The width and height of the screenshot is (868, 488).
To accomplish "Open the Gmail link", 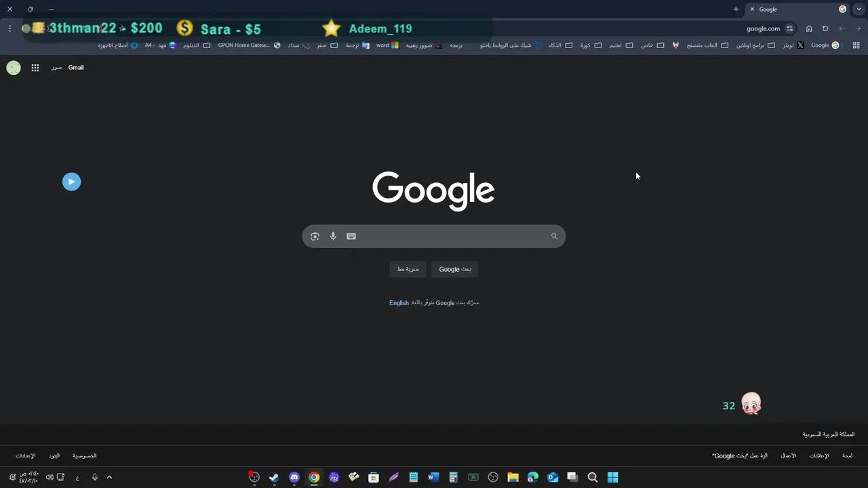I will point(76,68).
